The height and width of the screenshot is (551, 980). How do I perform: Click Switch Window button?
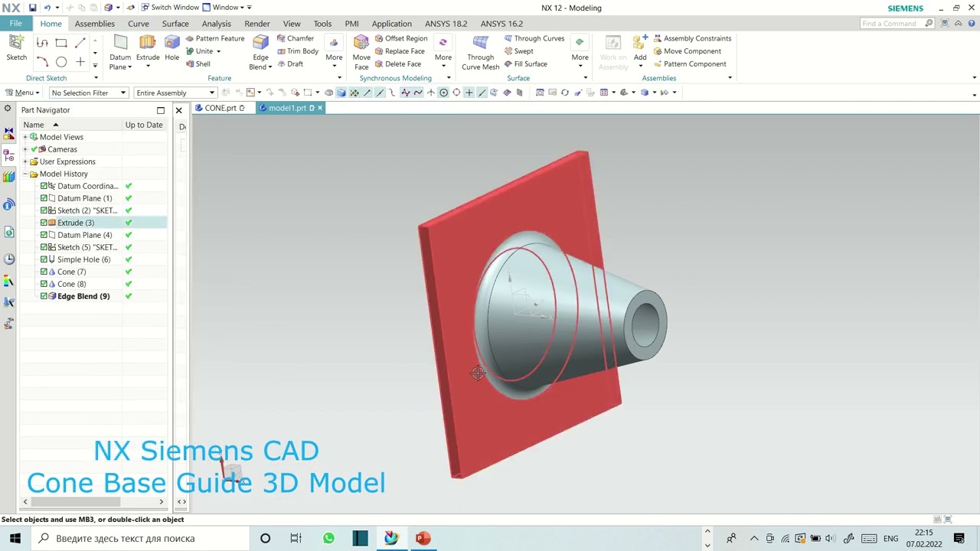(x=170, y=8)
